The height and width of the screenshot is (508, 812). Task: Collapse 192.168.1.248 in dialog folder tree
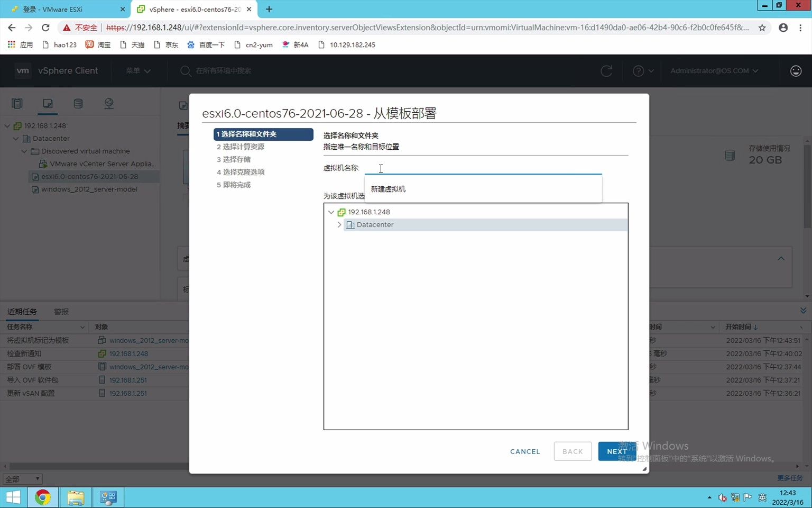pyautogui.click(x=331, y=212)
